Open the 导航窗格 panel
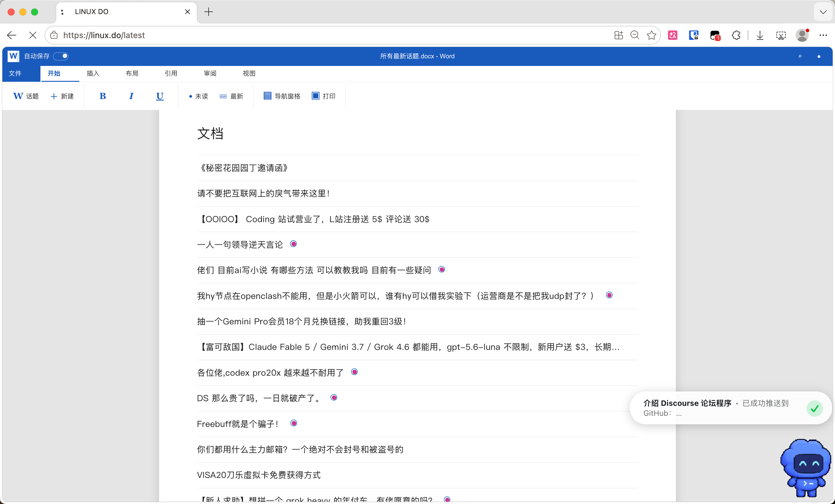835x504 pixels. [x=282, y=96]
